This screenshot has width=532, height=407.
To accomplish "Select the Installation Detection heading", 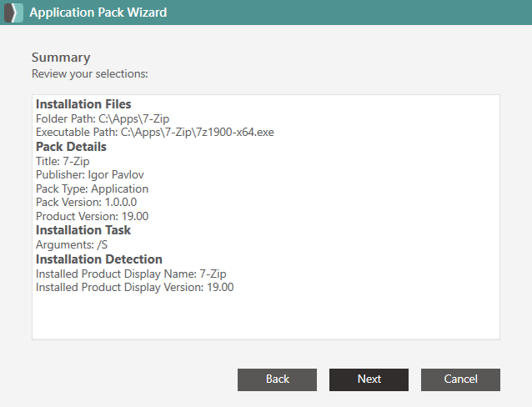I will (x=99, y=259).
